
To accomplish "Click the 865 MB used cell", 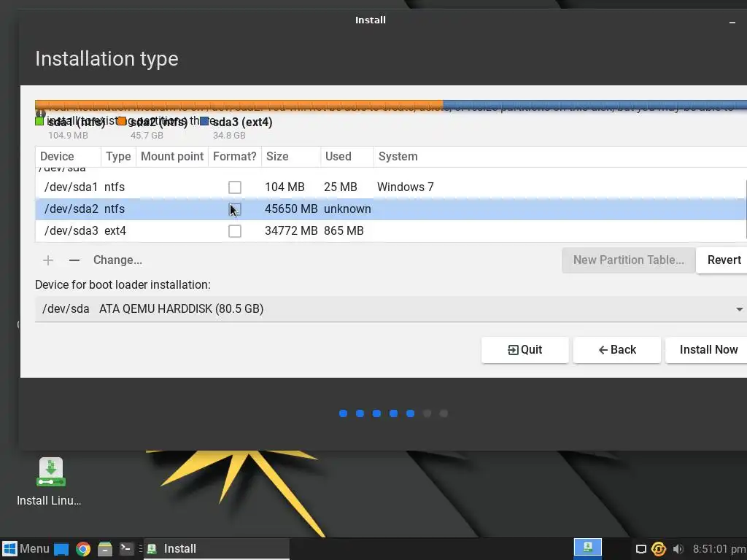I will pyautogui.click(x=344, y=231).
